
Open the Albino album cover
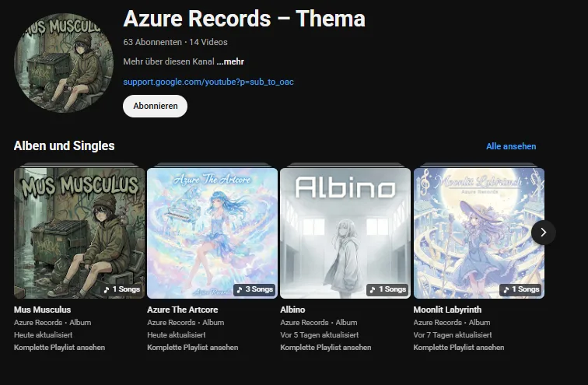(345, 233)
